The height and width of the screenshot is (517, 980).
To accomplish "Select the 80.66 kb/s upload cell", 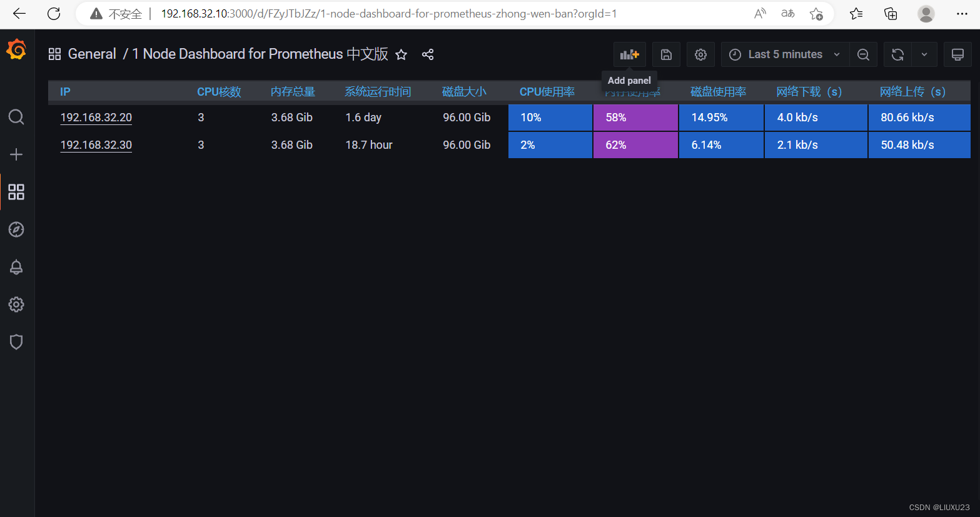I will (x=919, y=118).
